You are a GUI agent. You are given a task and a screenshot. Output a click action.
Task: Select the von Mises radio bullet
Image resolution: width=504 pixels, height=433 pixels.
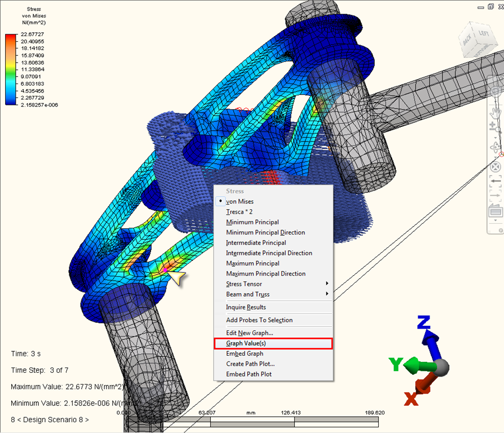tap(220, 201)
